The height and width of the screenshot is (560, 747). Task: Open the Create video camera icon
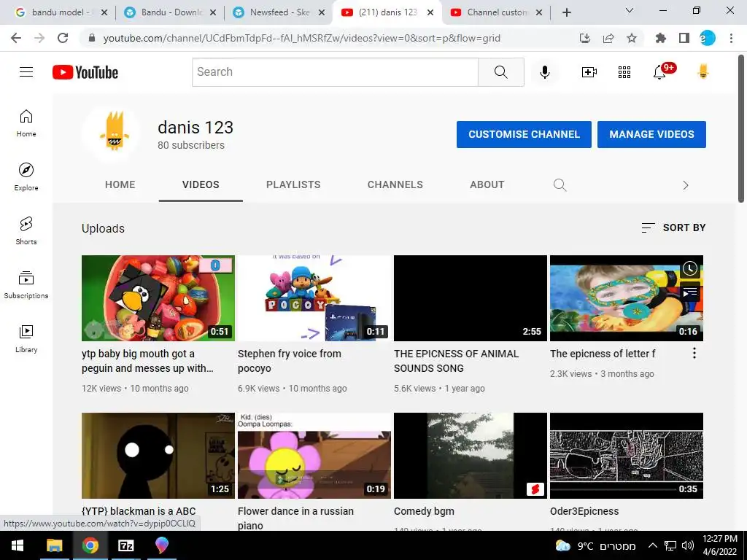[x=589, y=72]
